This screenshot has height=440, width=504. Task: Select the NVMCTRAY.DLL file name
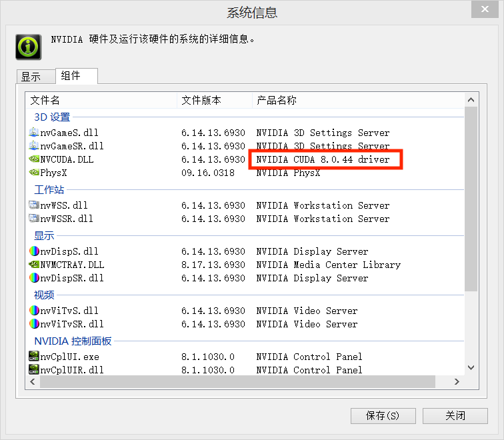click(x=72, y=265)
